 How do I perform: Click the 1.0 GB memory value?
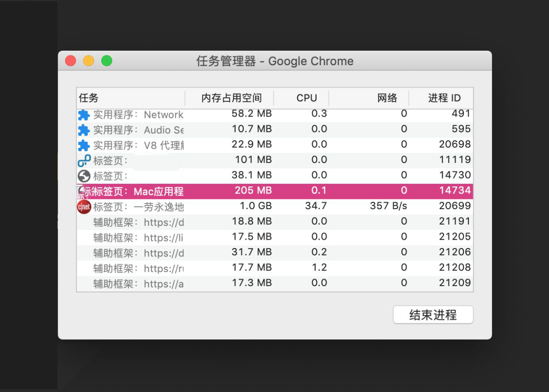[256, 206]
